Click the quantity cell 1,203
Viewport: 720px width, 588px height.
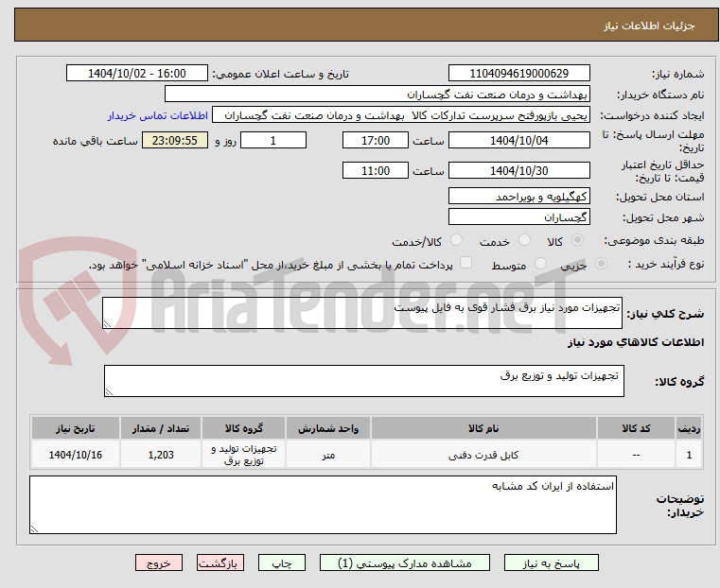161,455
